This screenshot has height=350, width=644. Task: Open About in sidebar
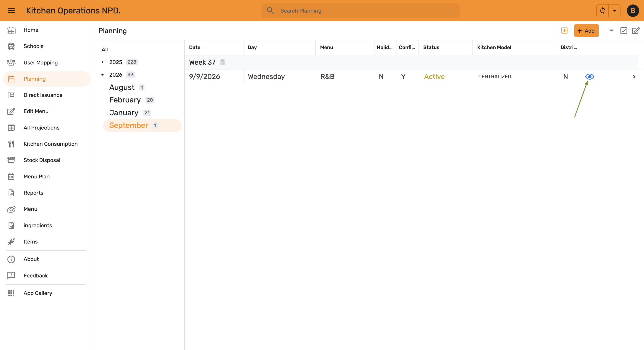pyautogui.click(x=47, y=259)
